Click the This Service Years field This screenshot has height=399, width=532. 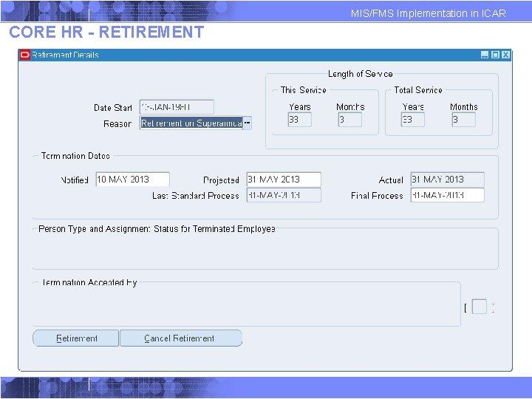299,120
